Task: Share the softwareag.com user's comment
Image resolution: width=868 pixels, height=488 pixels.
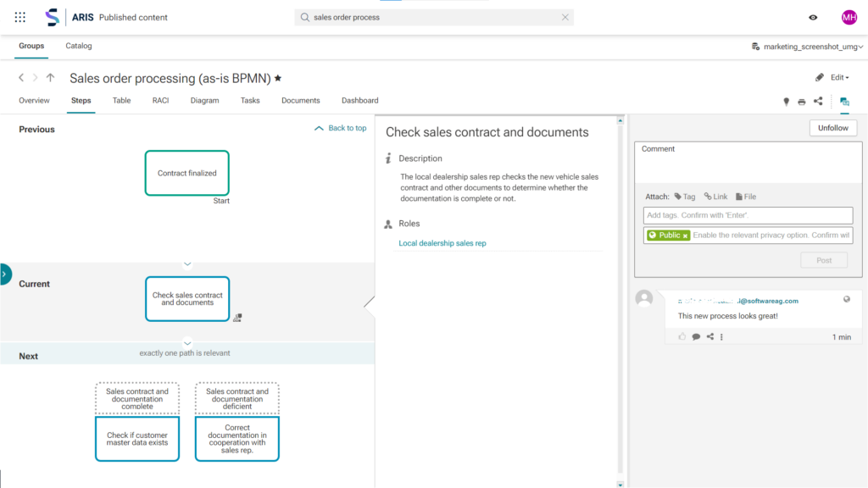Action: [711, 336]
